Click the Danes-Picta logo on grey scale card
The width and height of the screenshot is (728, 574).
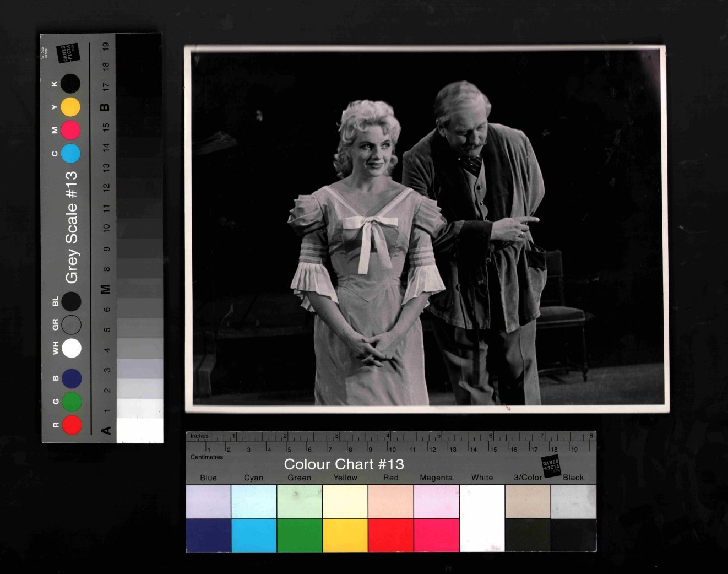(68, 53)
